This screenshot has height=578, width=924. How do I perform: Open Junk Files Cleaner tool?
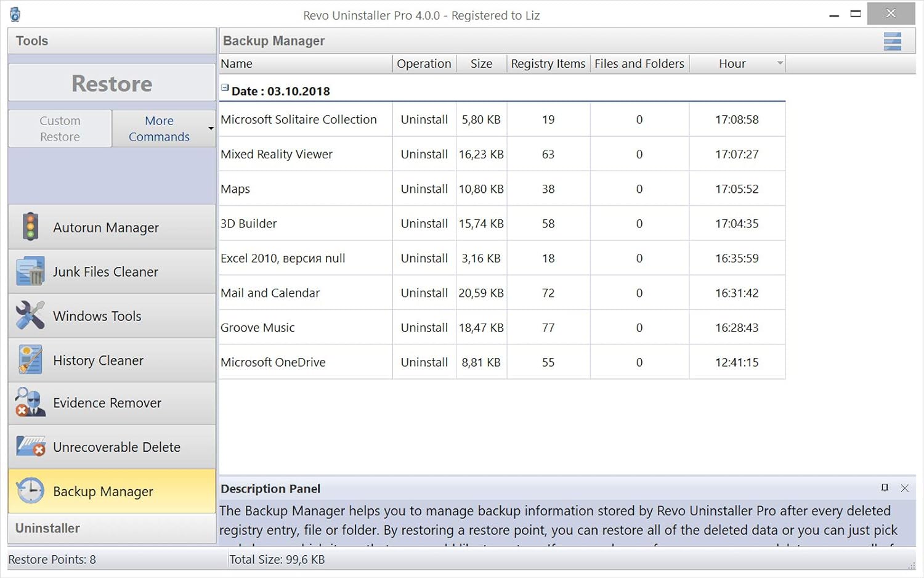point(111,272)
